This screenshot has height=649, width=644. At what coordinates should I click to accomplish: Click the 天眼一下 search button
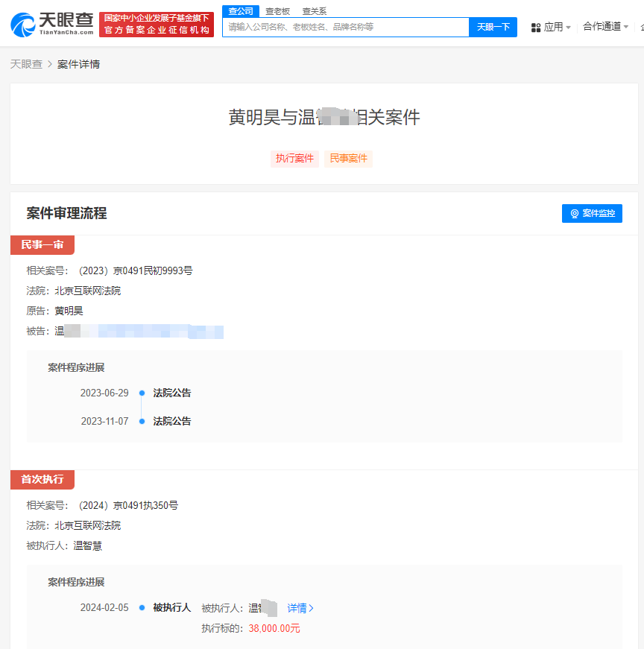pos(492,27)
